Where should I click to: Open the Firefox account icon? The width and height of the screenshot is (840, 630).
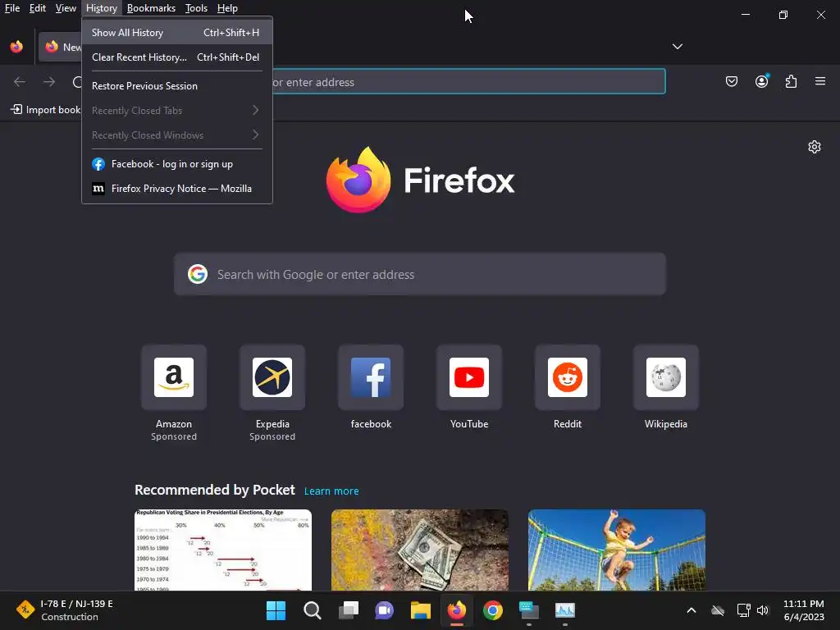point(761,81)
